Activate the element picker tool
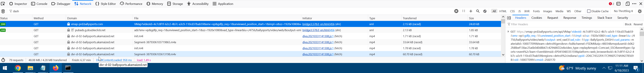The width and height of the screenshot is (644, 73). [x=3, y=4]
